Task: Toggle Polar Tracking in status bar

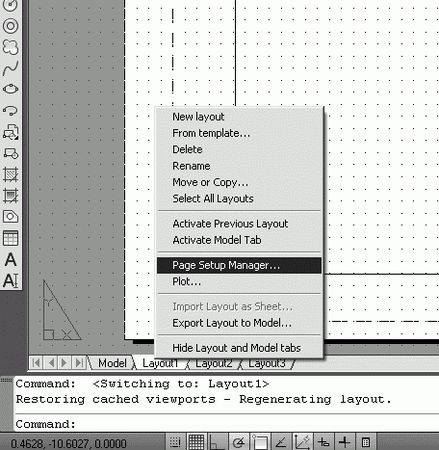Action: (x=239, y=442)
